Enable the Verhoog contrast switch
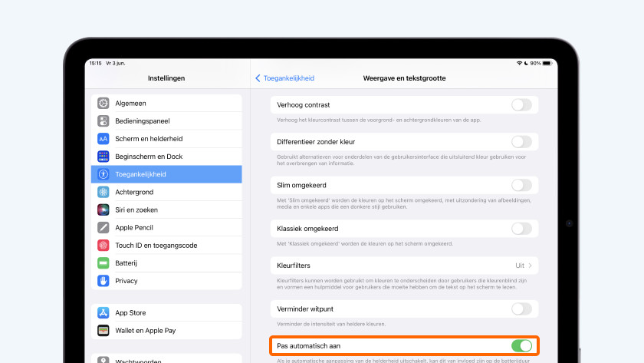The height and width of the screenshot is (363, 644). point(521,105)
